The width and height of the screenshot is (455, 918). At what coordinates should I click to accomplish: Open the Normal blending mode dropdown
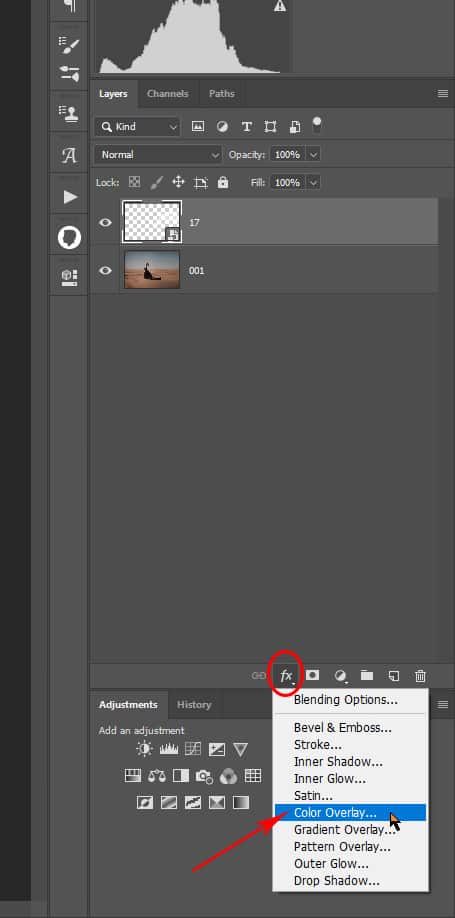(x=158, y=155)
